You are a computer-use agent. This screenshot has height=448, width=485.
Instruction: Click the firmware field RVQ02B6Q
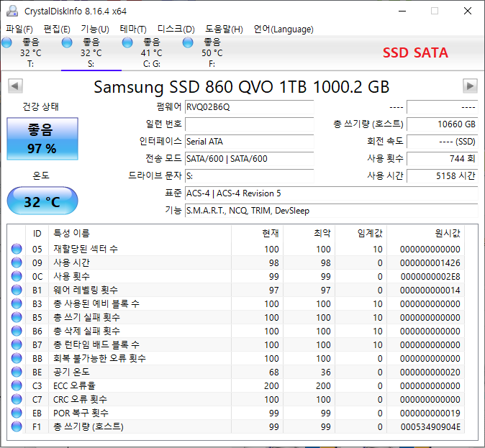pos(249,107)
